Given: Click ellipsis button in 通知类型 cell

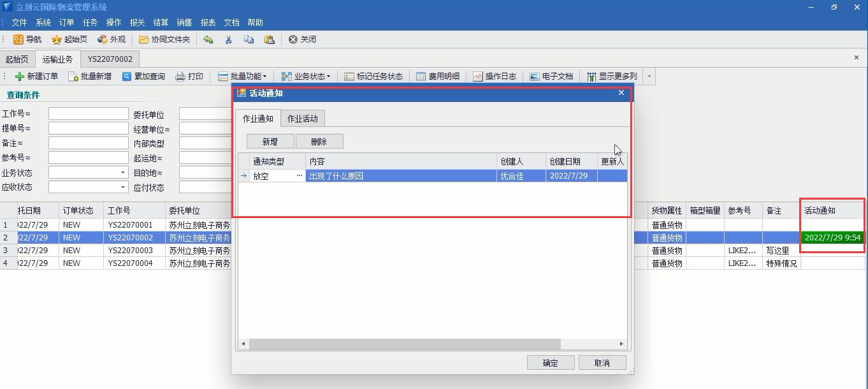Looking at the screenshot, I should tap(300, 176).
